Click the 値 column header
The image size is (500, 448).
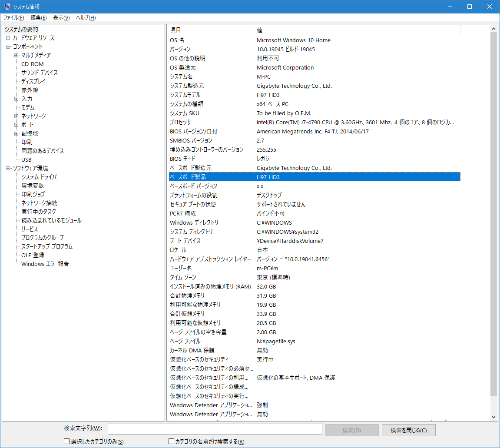pyautogui.click(x=357, y=30)
